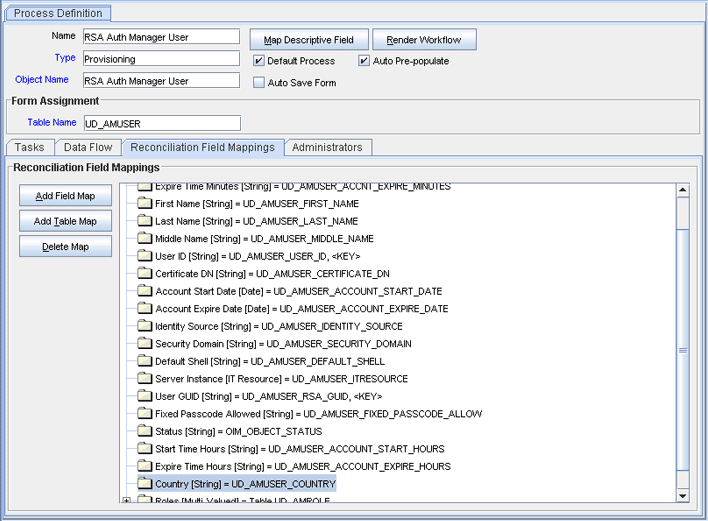This screenshot has height=521, width=708.
Task: Select the Identity Source [String] mapping row
Action: tap(270, 326)
